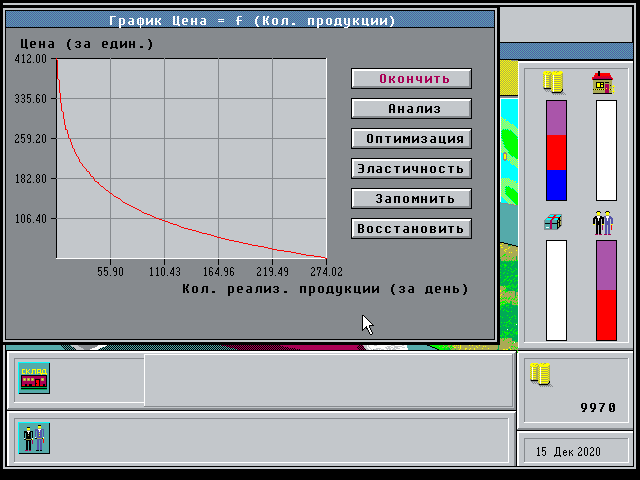Click the Кол. реализ. продукции axis title
This screenshot has height=480, width=640.
point(325,289)
